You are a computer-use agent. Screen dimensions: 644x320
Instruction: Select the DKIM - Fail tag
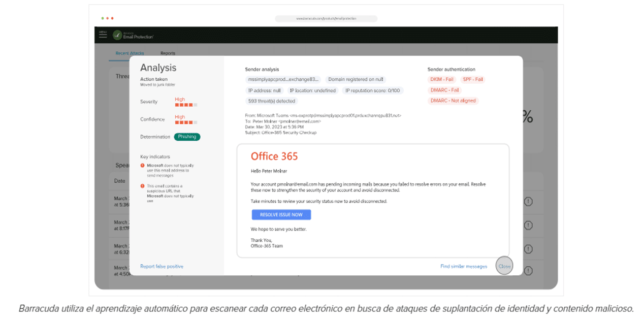point(442,79)
